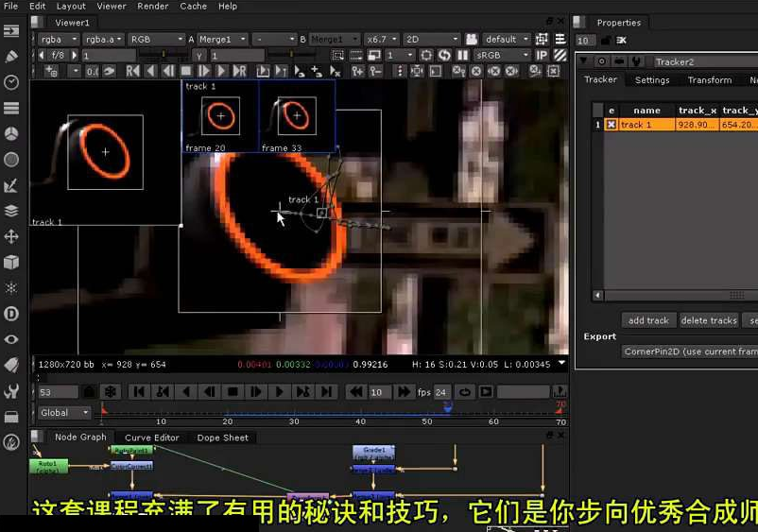This screenshot has height=532, width=758.
Task: Toggle the IP input process button
Action: point(543,56)
